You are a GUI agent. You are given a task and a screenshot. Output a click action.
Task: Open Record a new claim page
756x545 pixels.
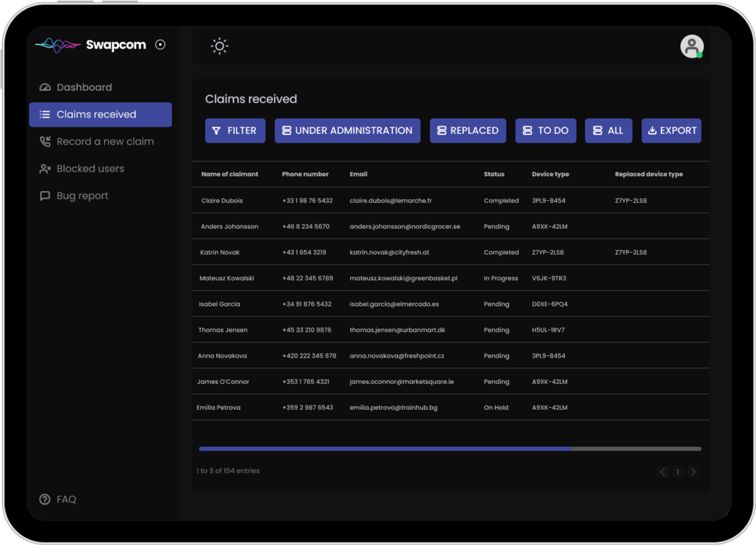click(x=104, y=142)
